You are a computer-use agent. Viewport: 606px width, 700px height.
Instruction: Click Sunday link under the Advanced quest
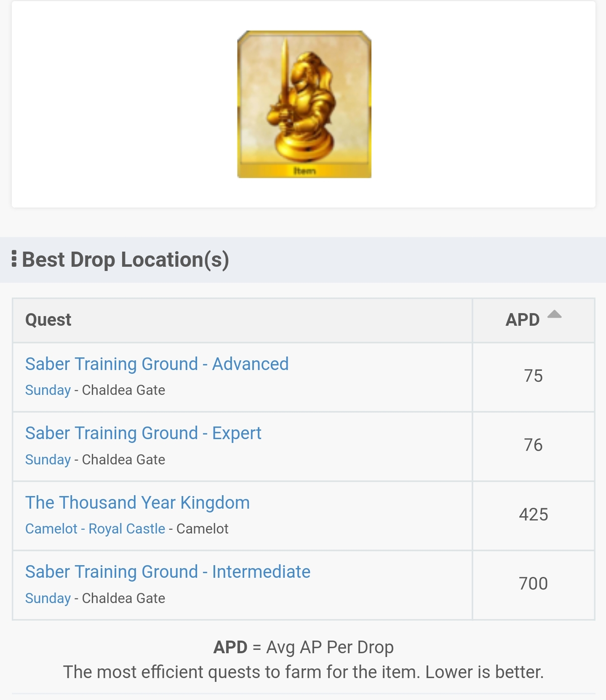48,390
